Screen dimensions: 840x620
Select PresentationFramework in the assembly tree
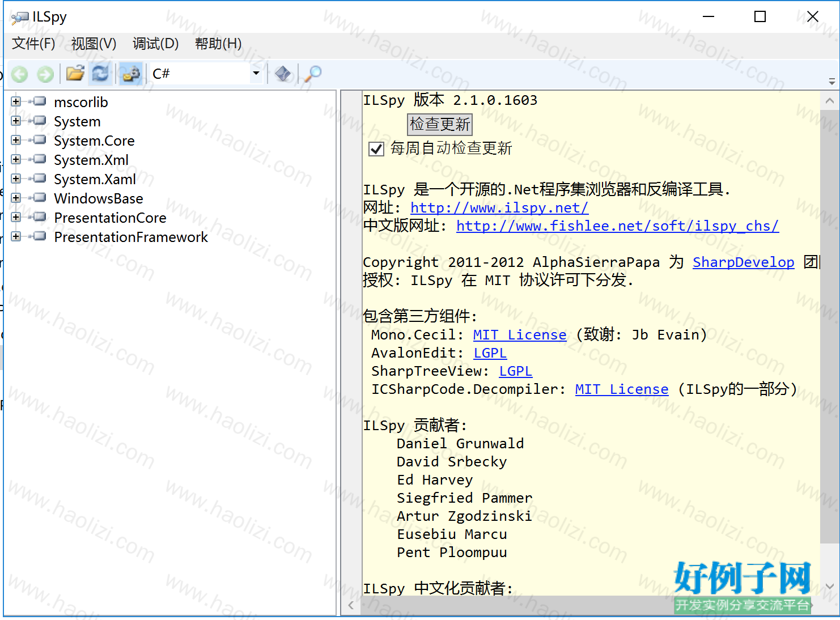point(131,237)
